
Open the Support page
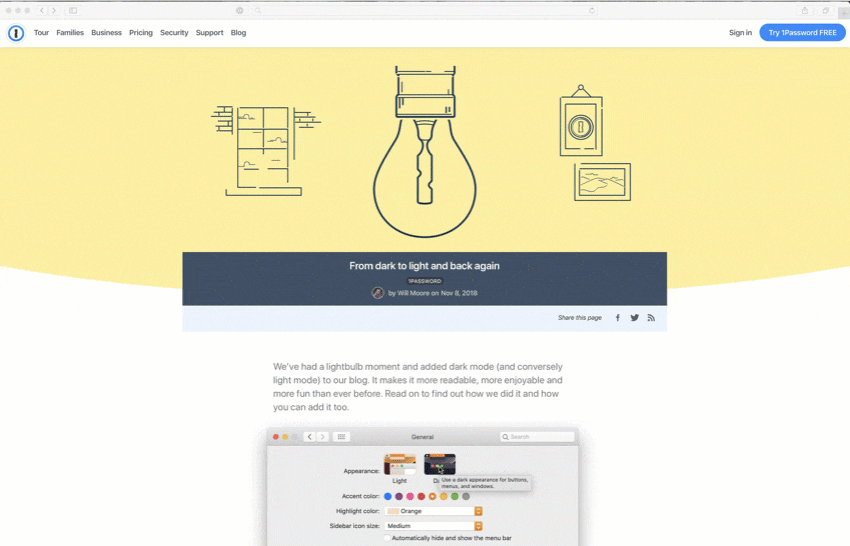click(210, 33)
